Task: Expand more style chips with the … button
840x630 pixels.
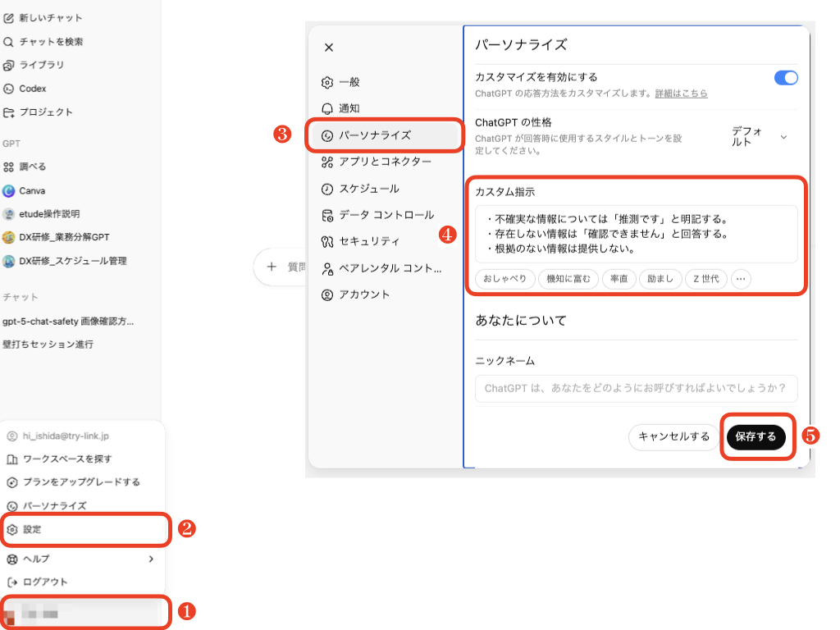Action: point(741,279)
